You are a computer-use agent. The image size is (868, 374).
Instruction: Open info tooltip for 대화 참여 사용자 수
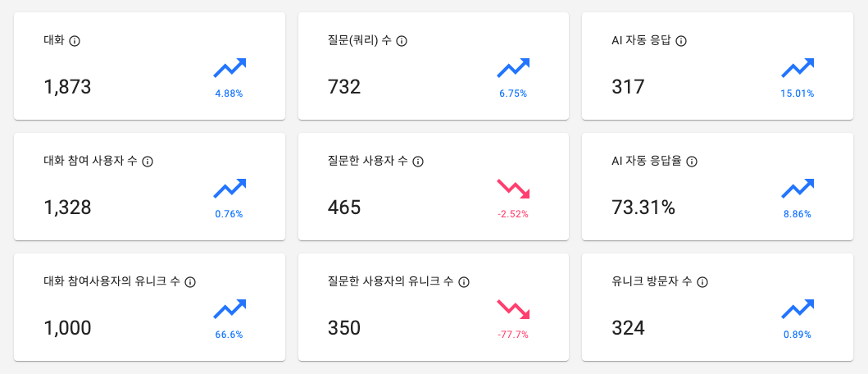click(x=148, y=162)
